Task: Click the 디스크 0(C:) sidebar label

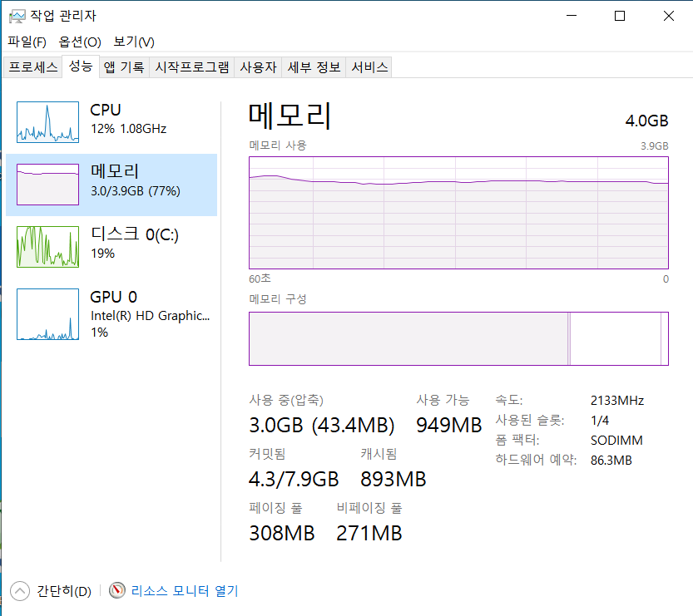Action: tap(135, 234)
